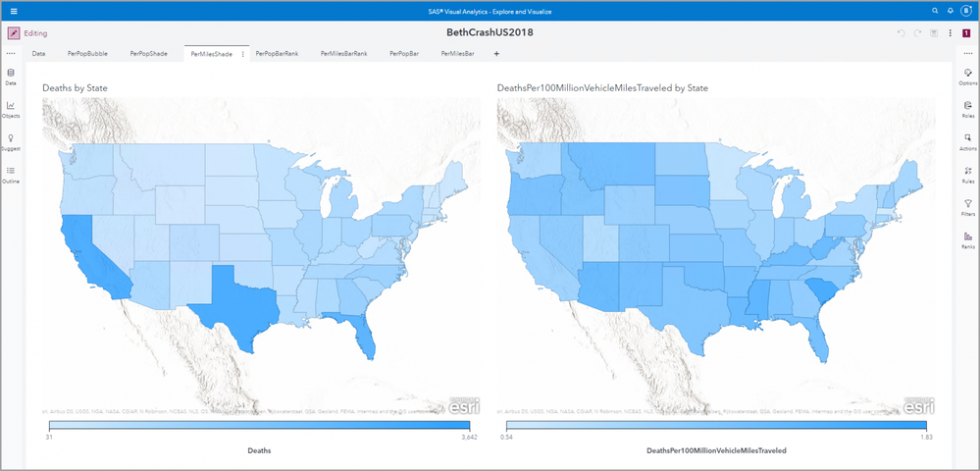
Task: Open the Rules pane
Action: pos(968,175)
